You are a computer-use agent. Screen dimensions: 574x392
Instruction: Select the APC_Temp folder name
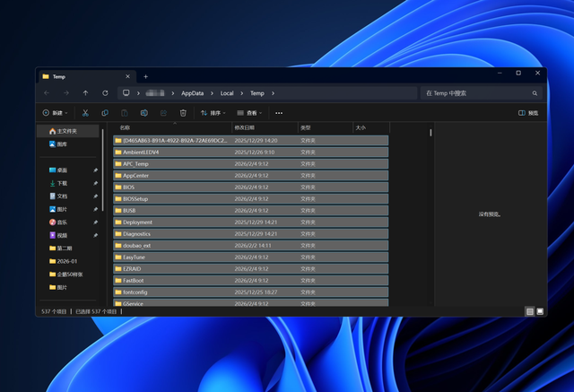pyautogui.click(x=135, y=164)
